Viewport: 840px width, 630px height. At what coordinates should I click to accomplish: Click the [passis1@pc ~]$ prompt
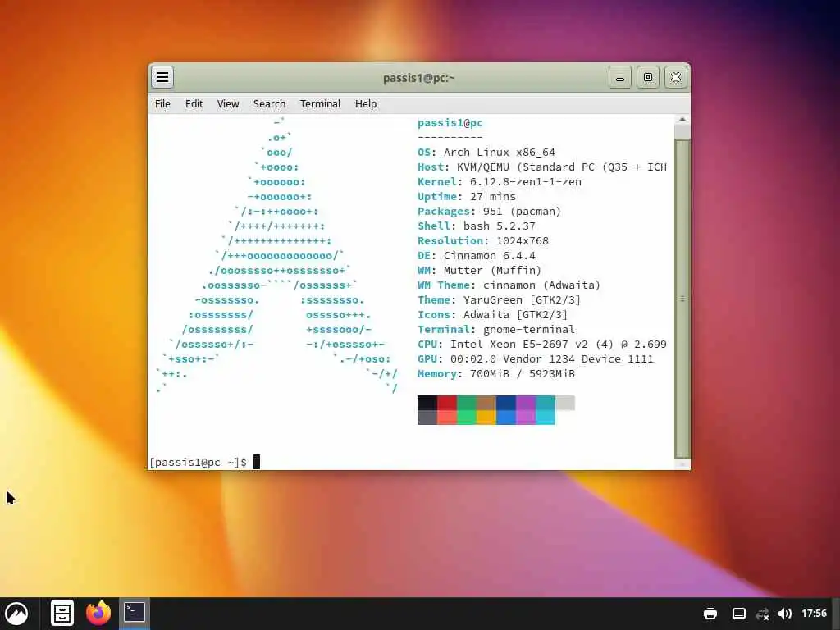[198, 462]
